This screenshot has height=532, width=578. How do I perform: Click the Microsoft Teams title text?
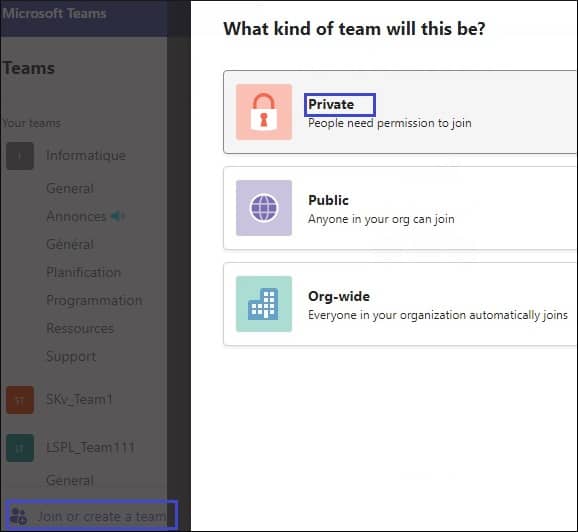55,13
